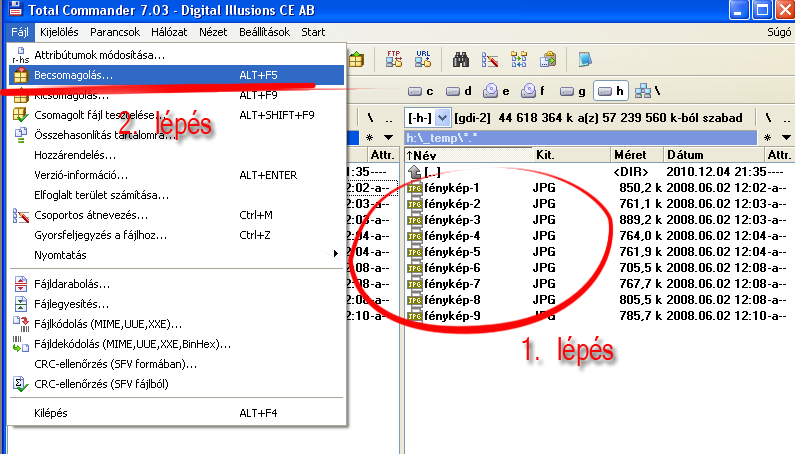
Task: Choose CRC-ellenőrzés (SFV formában)... entry
Action: click(x=176, y=364)
